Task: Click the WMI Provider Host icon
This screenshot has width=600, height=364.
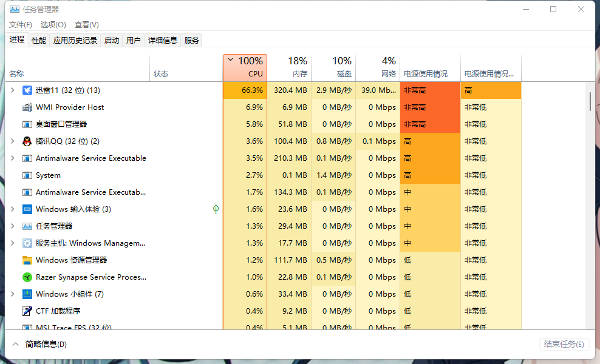Action: (27, 107)
